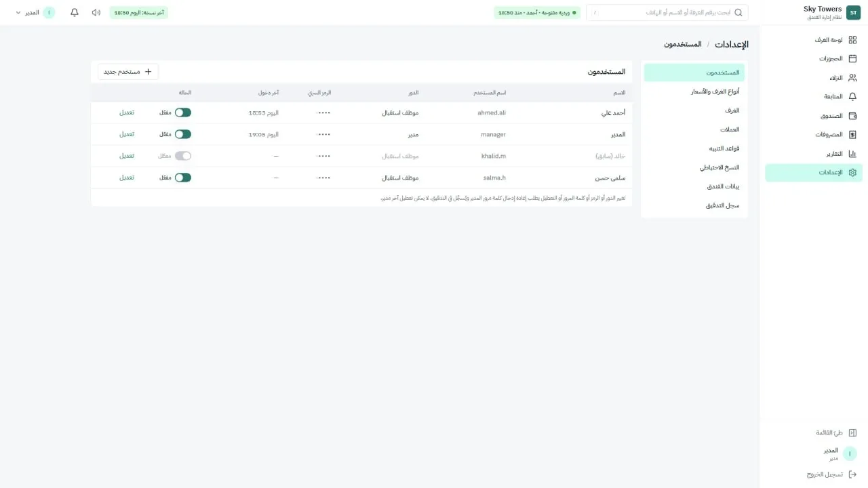Click the ST hotel logo badge
Image resolution: width=868 pixels, height=488 pixels.
coord(853,13)
